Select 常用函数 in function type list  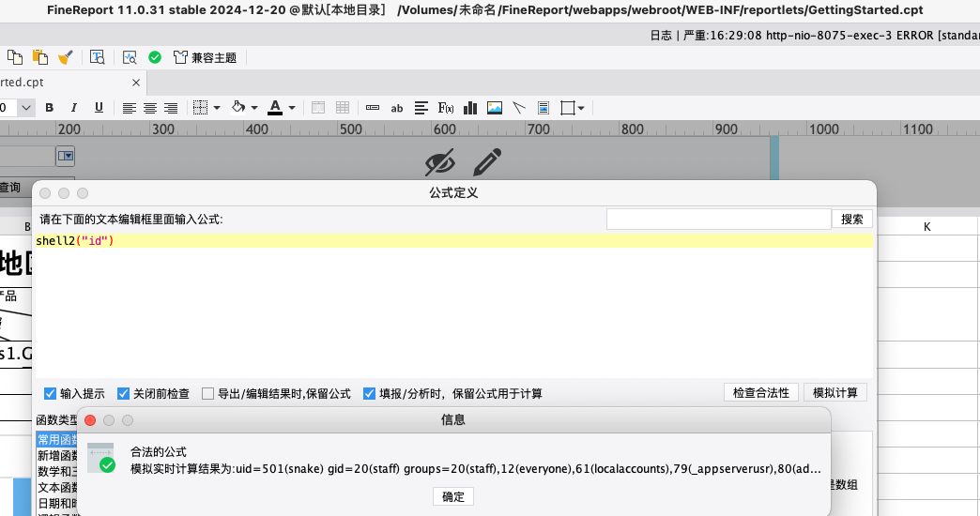click(x=57, y=440)
